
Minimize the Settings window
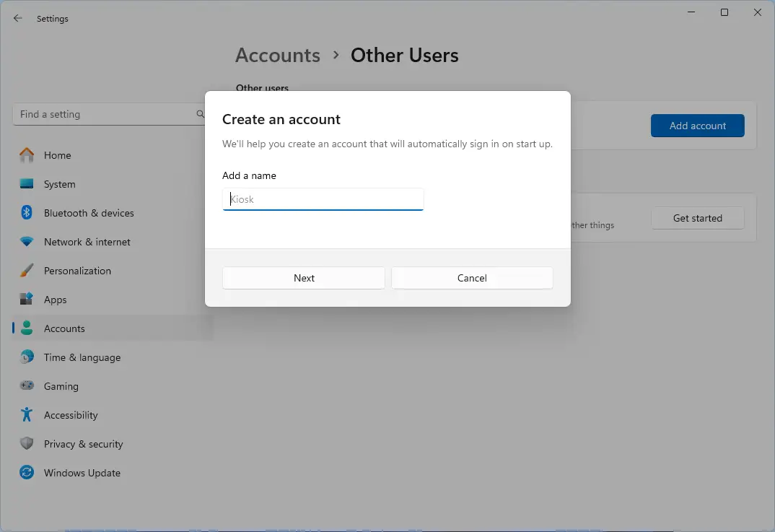click(691, 12)
